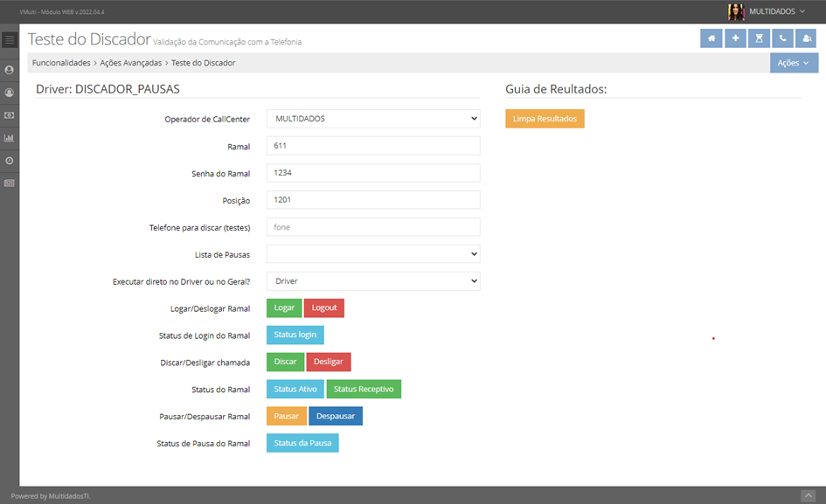Click the hourglass icon button

coord(759,38)
